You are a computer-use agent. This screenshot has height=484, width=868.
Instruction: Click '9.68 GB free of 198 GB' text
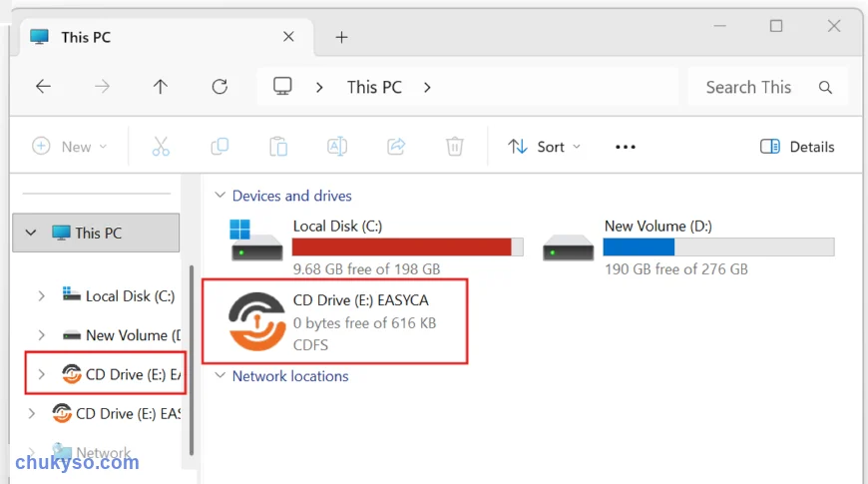point(366,269)
